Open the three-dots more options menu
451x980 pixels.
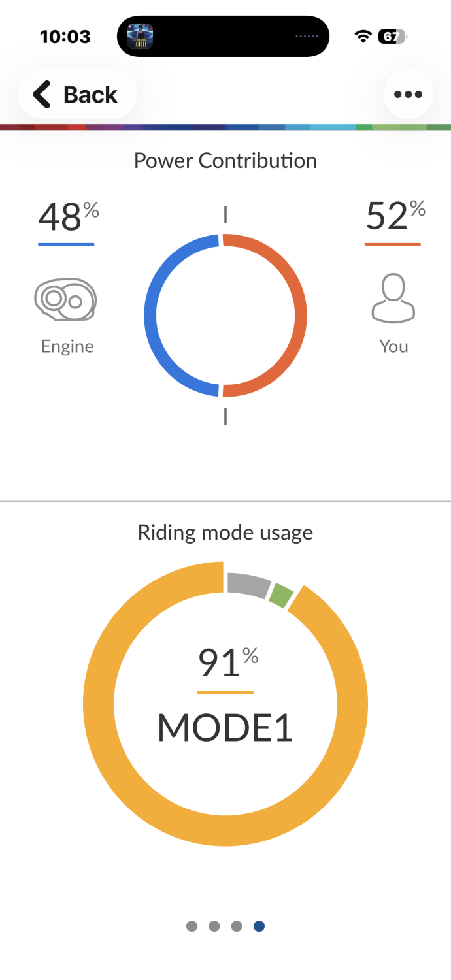pos(408,95)
